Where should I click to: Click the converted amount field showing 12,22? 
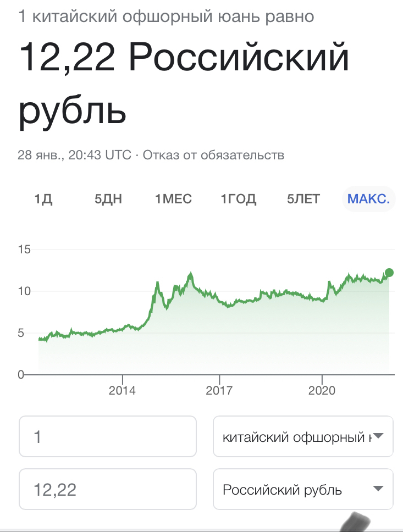108,489
